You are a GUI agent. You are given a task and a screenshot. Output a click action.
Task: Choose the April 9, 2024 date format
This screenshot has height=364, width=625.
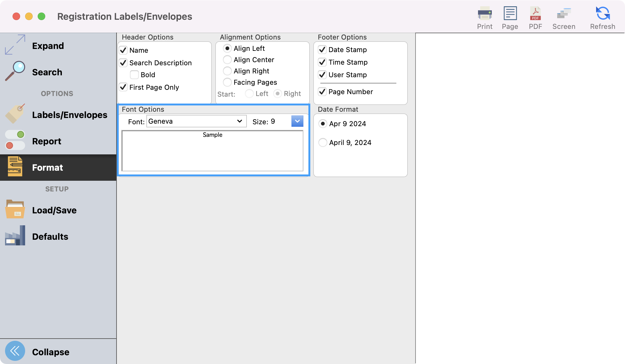click(x=323, y=142)
